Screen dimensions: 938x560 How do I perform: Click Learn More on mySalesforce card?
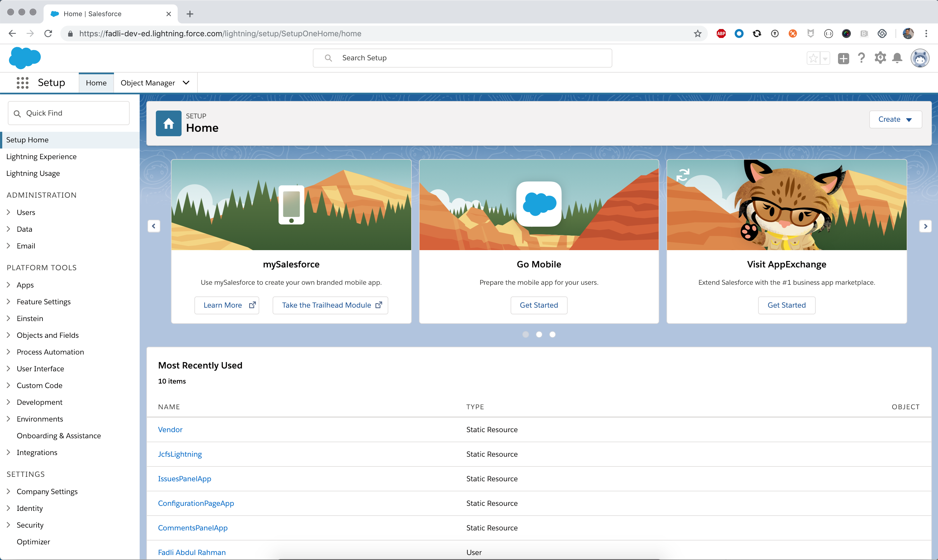[x=227, y=305]
